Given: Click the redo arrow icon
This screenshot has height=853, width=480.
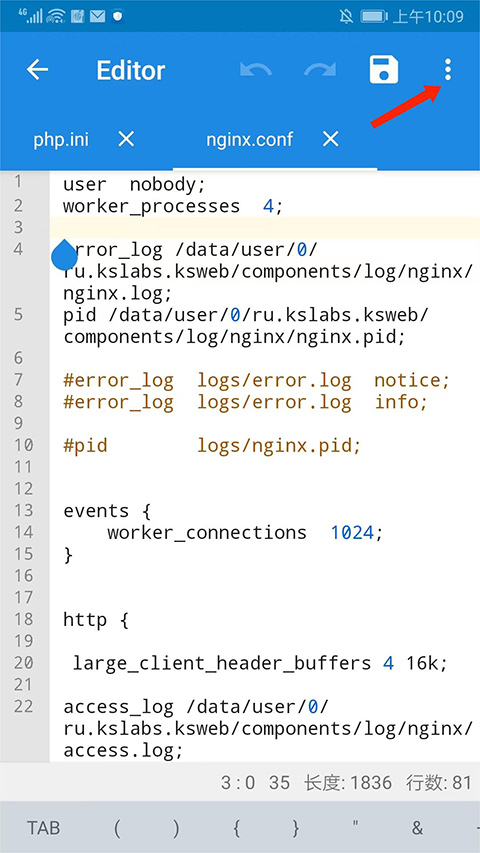Looking at the screenshot, I should tap(320, 70).
